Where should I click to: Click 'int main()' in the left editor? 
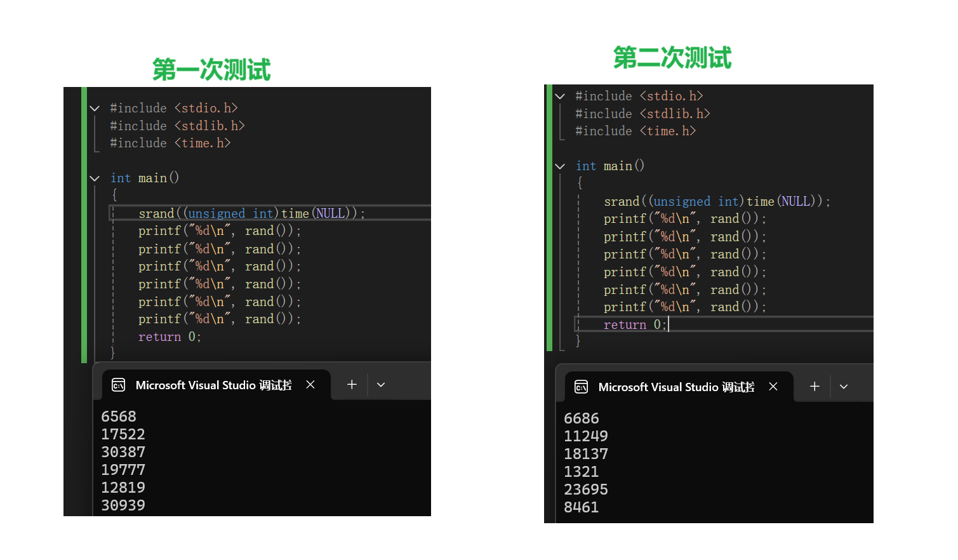click(x=145, y=178)
